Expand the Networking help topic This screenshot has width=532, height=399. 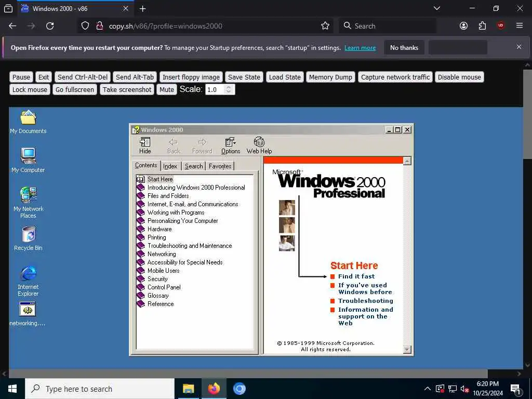(162, 254)
